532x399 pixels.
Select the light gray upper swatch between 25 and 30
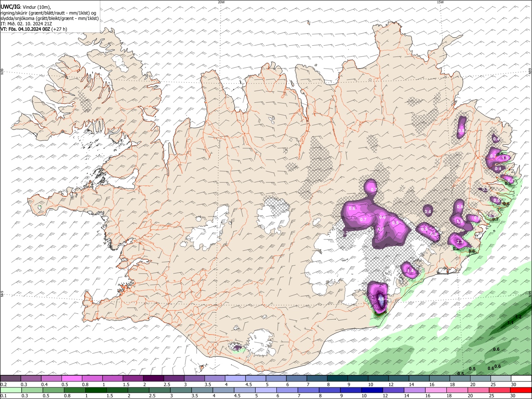pyautogui.click(x=501, y=378)
